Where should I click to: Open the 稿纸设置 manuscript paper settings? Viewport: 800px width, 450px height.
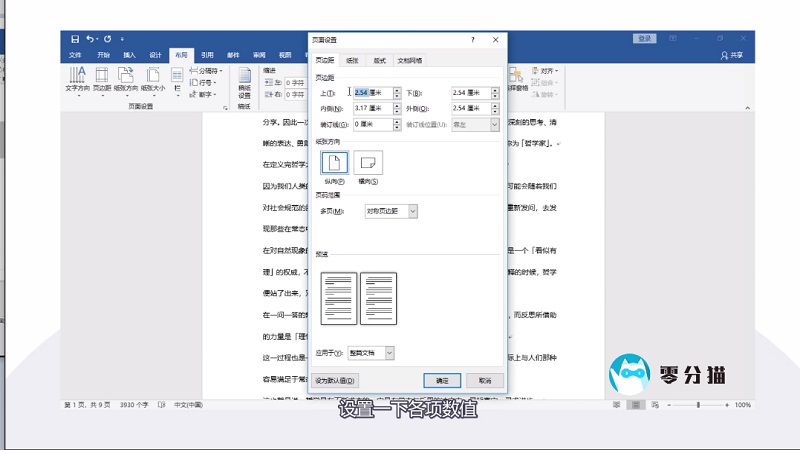click(x=245, y=80)
